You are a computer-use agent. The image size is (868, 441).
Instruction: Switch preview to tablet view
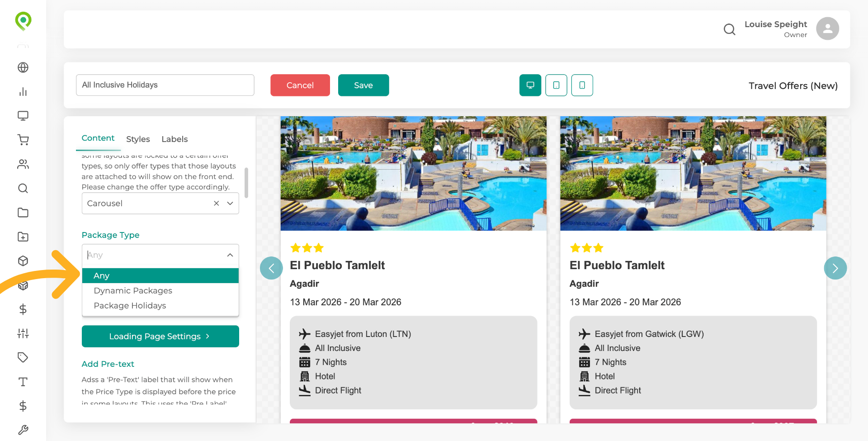[x=556, y=85]
